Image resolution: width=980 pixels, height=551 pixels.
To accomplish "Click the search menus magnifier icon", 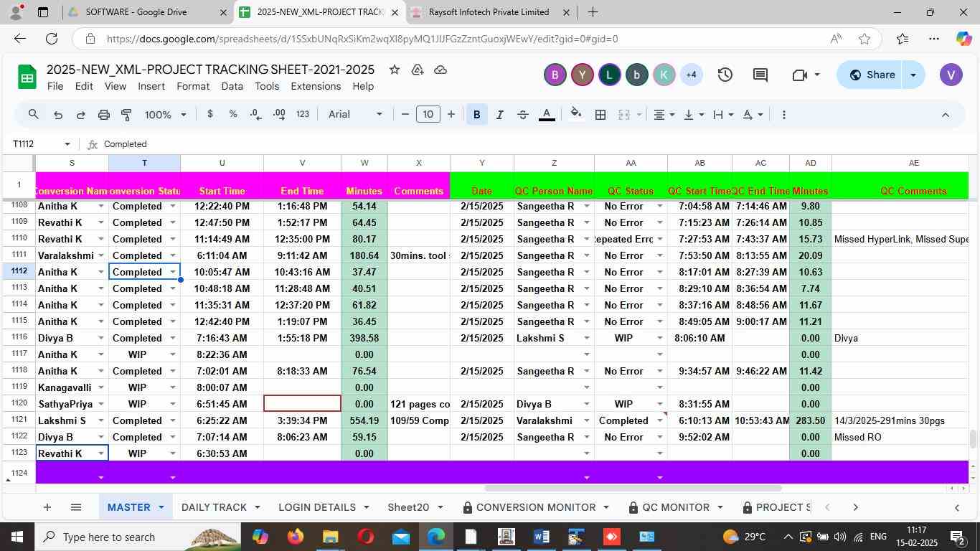I will (34, 115).
